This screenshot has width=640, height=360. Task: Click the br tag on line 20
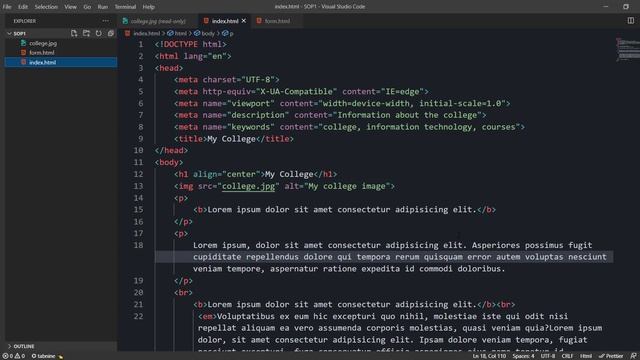pyautogui.click(x=183, y=293)
